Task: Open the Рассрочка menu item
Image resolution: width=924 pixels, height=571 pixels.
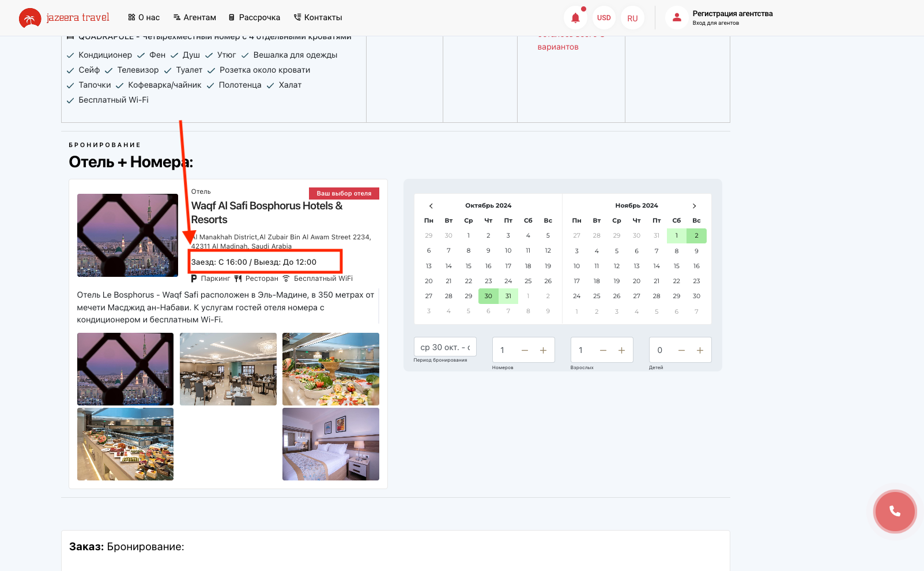Action: pyautogui.click(x=254, y=17)
